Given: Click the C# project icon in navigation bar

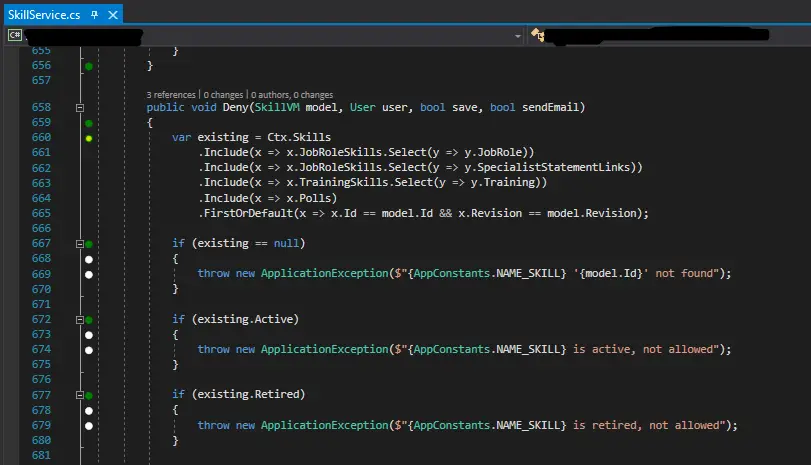Looking at the screenshot, I should [x=14, y=35].
